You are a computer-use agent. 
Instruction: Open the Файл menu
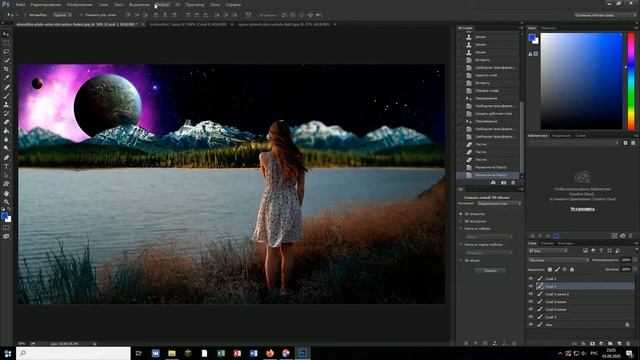(x=20, y=5)
